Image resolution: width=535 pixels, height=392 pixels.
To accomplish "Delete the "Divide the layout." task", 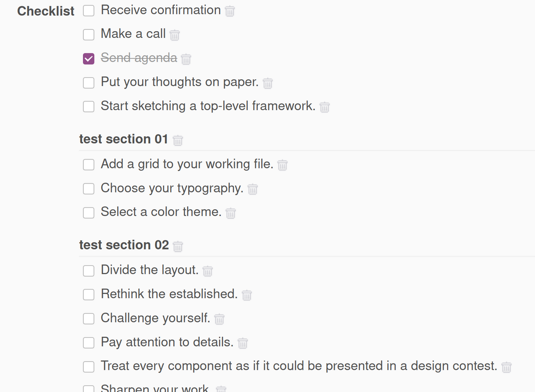I will [207, 270].
